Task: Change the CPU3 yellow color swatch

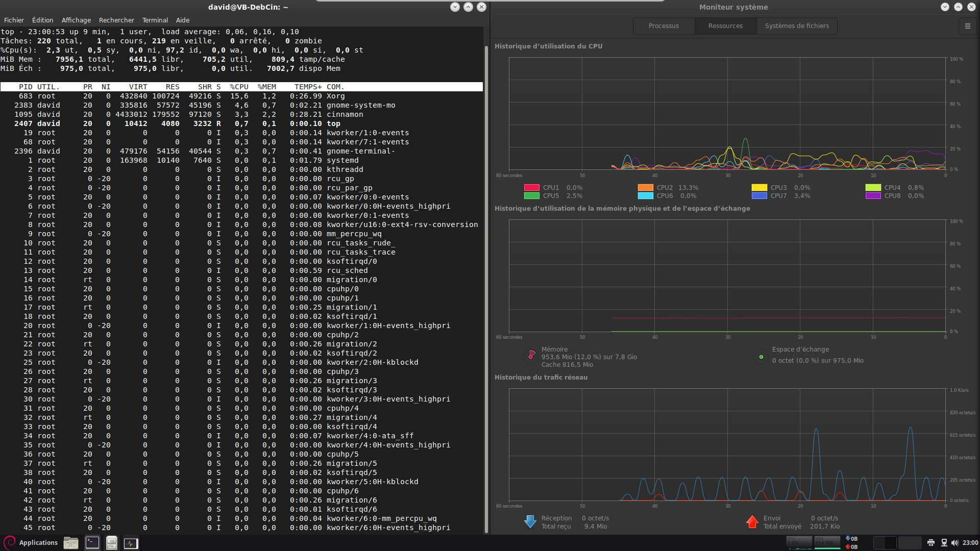Action: [759, 188]
